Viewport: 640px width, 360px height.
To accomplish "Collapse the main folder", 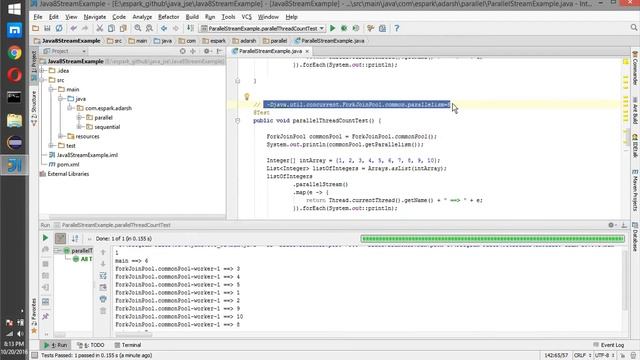I will click(52, 89).
